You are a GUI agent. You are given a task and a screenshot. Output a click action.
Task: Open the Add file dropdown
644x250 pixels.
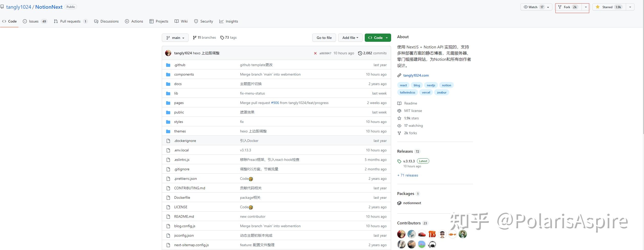point(350,38)
